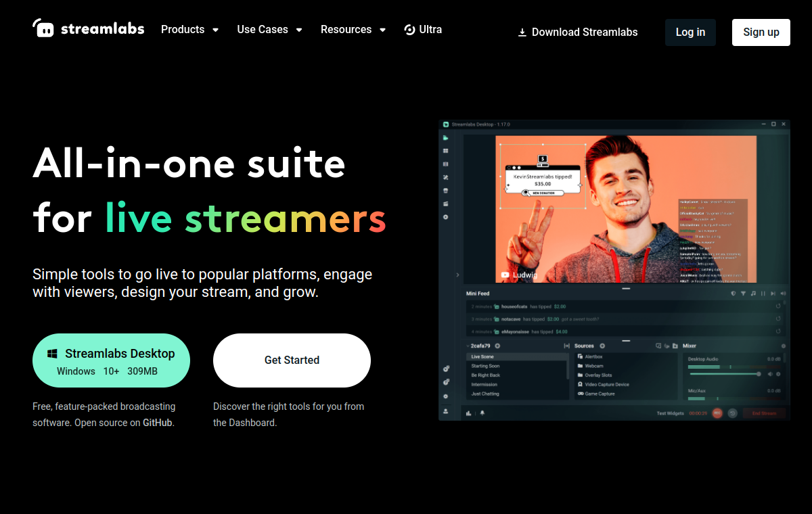
Task: Click the Log in button
Action: click(690, 32)
